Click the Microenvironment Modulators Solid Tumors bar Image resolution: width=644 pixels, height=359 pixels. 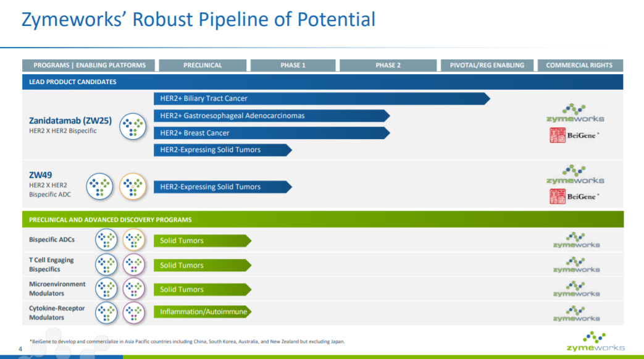coord(203,290)
